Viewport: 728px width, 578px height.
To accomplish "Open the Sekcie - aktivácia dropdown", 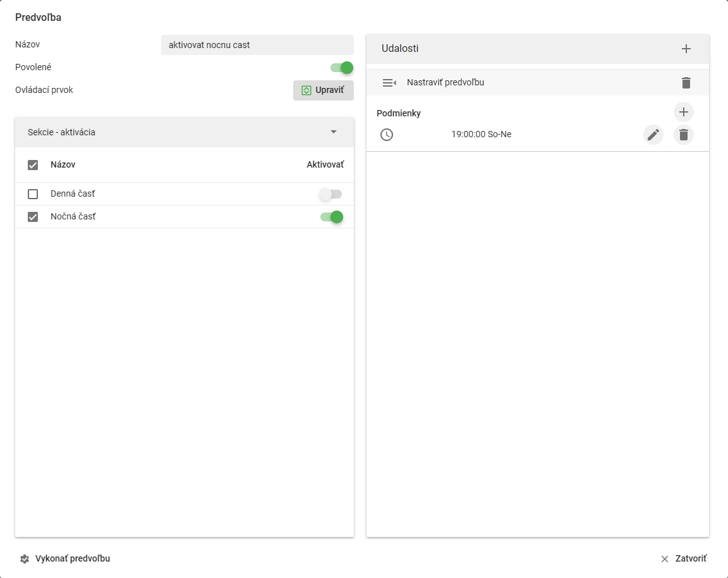I will click(x=185, y=132).
